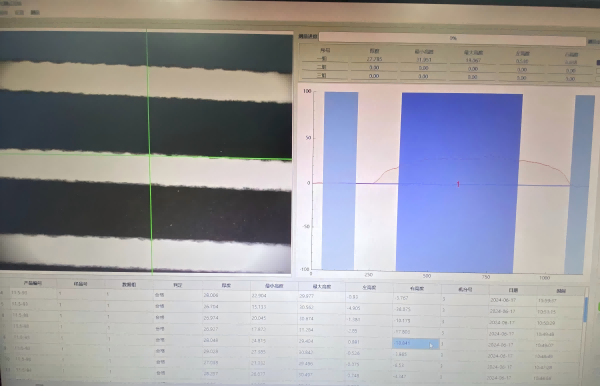The image size is (600, 386).
Task: Click the narrow blue band near chart's left
Action: tap(340, 181)
